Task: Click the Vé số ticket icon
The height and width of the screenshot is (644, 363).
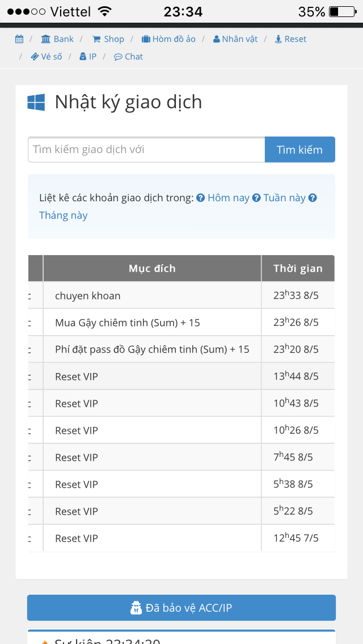Action: click(35, 57)
